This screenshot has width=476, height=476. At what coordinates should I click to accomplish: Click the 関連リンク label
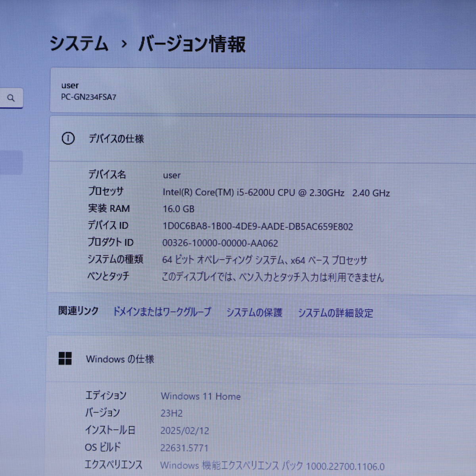pyautogui.click(x=78, y=311)
